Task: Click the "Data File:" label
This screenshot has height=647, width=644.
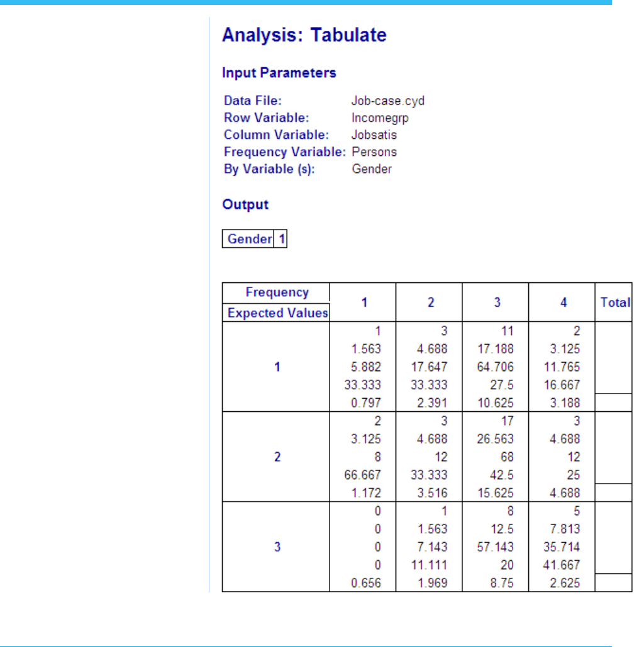Action: pyautogui.click(x=253, y=101)
